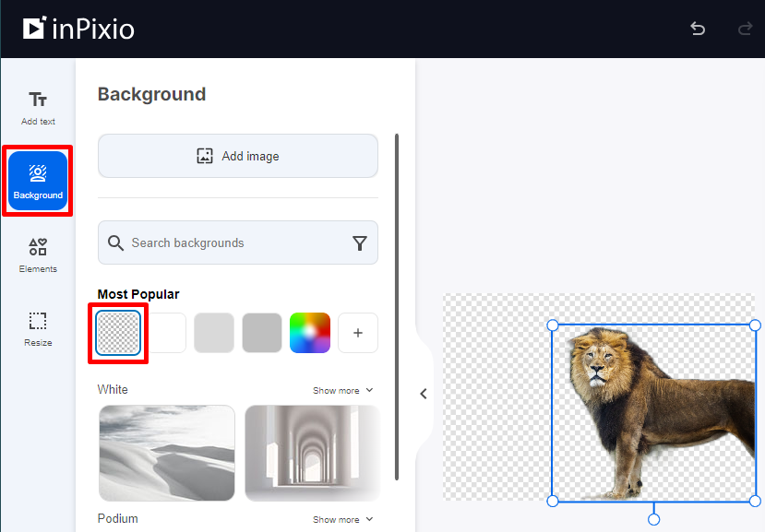Switch to the Background section header
This screenshot has height=532, width=765.
click(151, 94)
